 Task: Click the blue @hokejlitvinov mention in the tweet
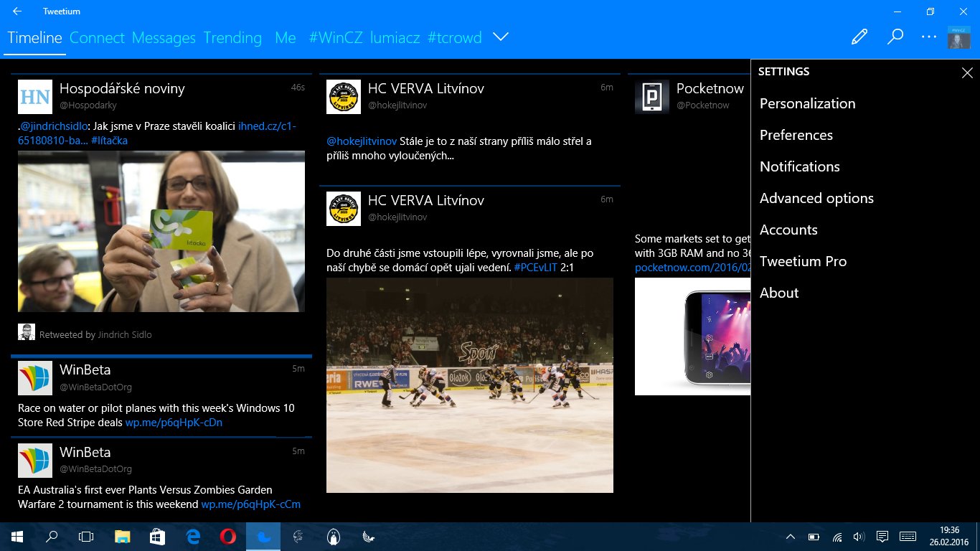(362, 141)
